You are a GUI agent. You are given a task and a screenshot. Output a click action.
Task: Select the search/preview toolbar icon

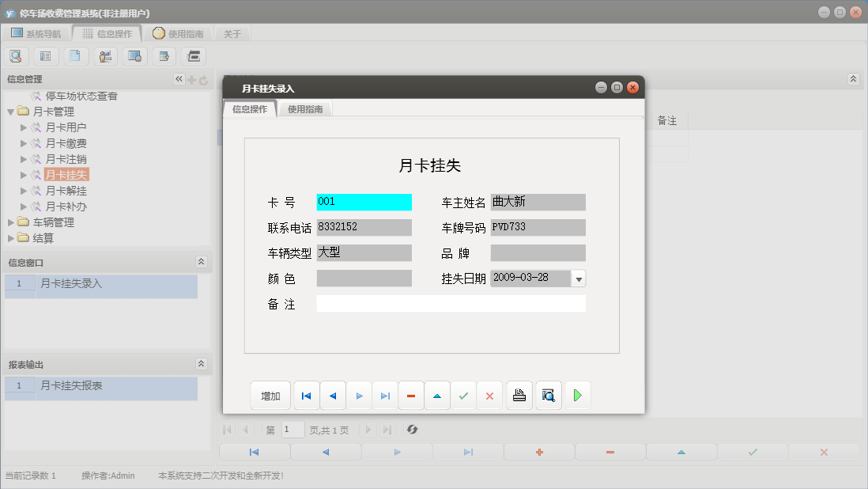(16, 56)
